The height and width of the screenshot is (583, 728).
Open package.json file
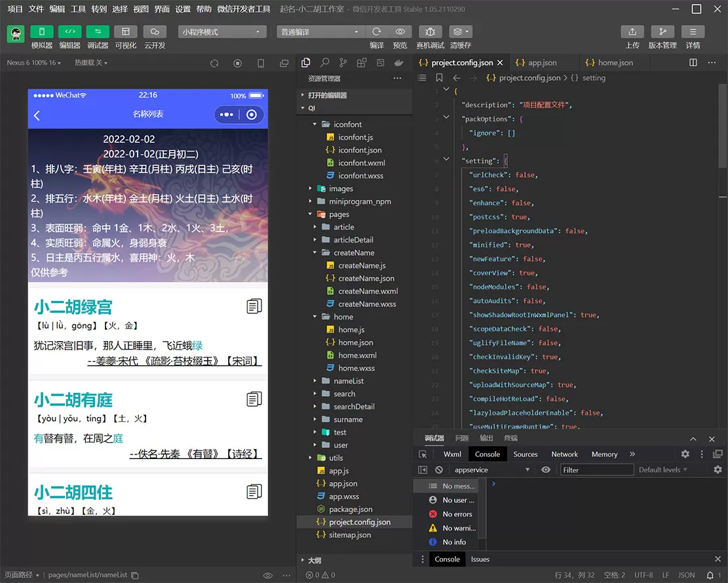[351, 510]
